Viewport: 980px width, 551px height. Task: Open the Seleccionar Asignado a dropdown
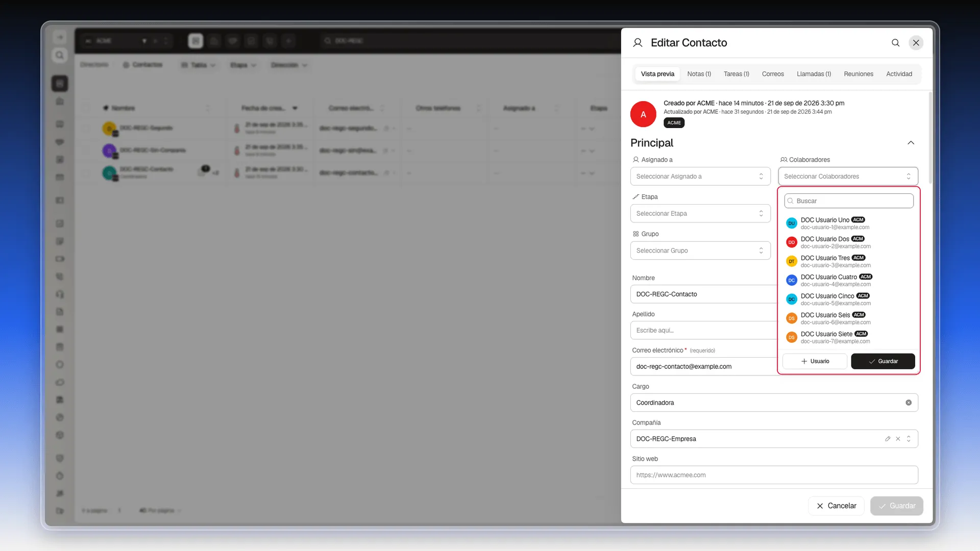tap(700, 177)
